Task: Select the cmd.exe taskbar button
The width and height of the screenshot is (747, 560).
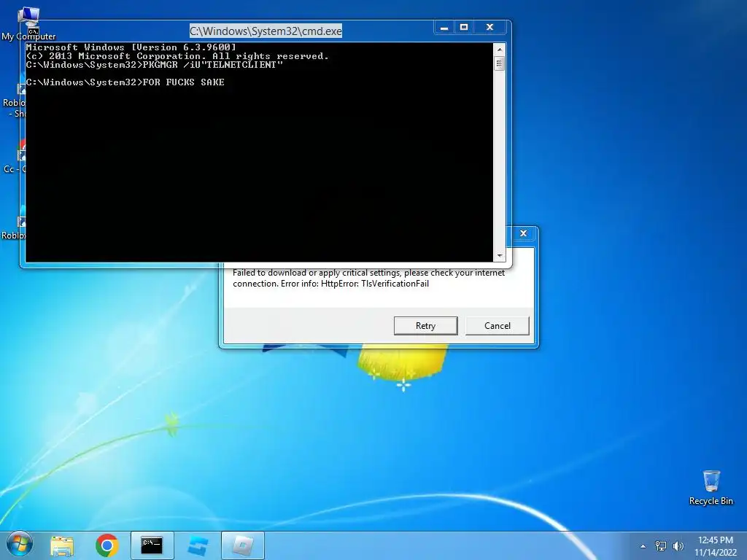Action: pyautogui.click(x=152, y=545)
